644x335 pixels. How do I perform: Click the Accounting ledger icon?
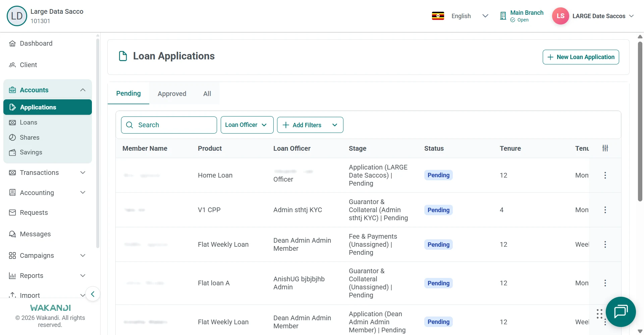pyautogui.click(x=12, y=192)
